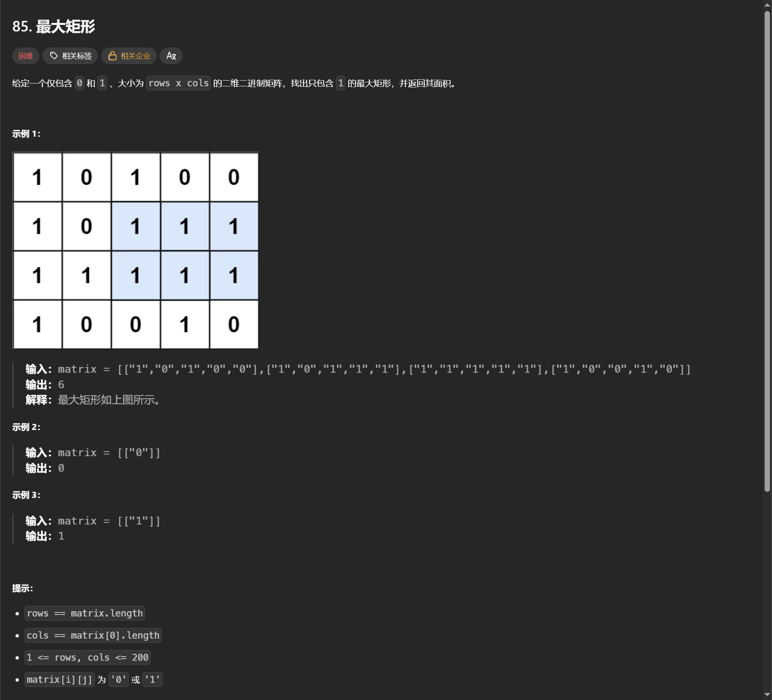Click the top-left cell of the matrix image
This screenshot has width=772, height=700.
pyautogui.click(x=37, y=177)
